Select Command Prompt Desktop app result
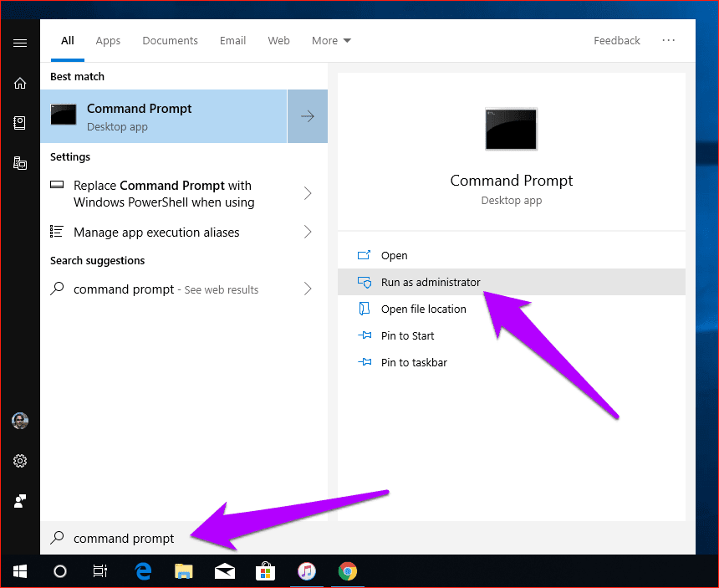Viewport: 719px width, 588px height. click(164, 116)
